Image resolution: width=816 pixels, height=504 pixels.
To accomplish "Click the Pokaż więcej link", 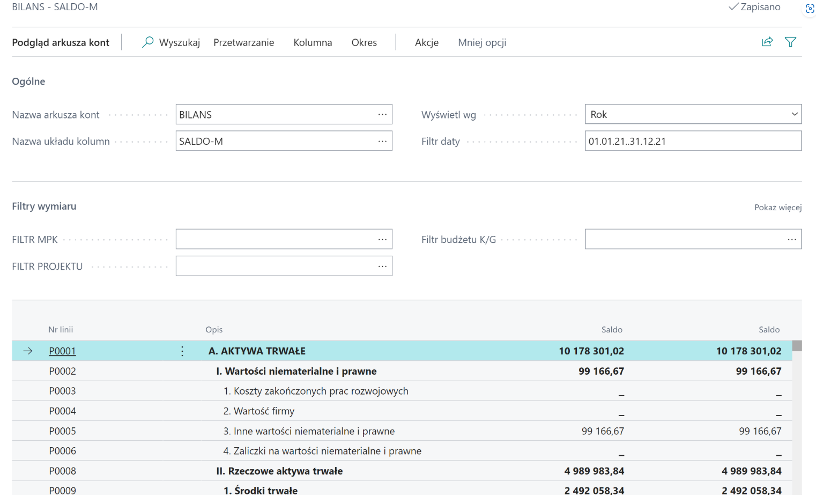I will pyautogui.click(x=778, y=207).
